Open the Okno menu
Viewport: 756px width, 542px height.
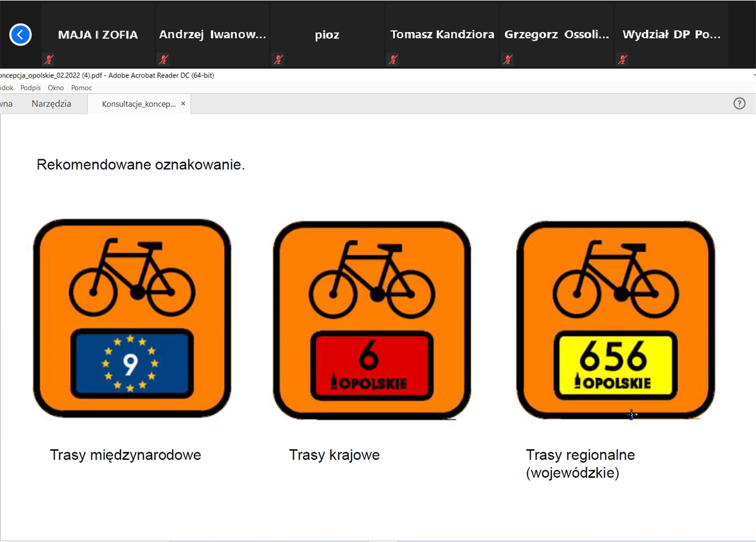[56, 88]
